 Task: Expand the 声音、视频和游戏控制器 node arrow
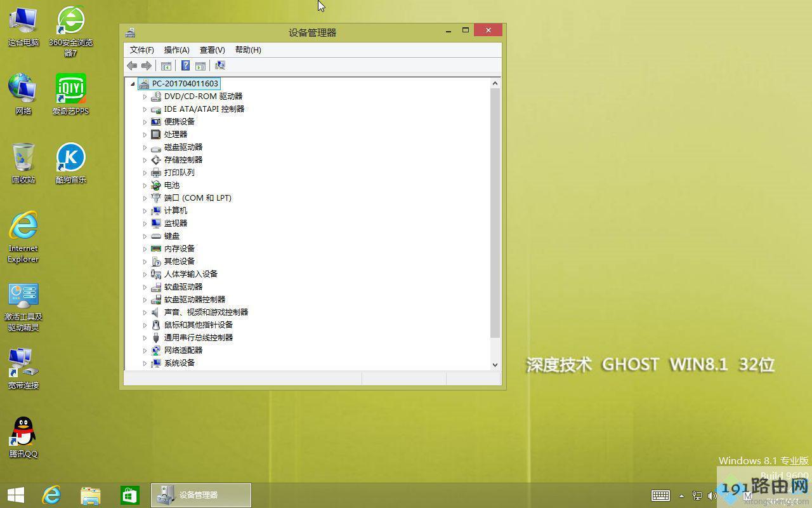click(145, 312)
